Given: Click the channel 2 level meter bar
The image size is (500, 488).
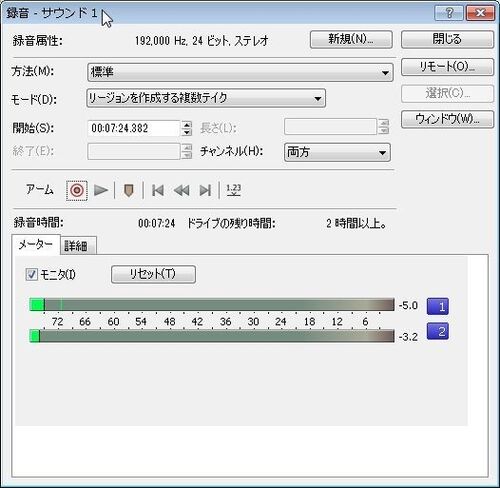Looking at the screenshot, I should [212, 336].
